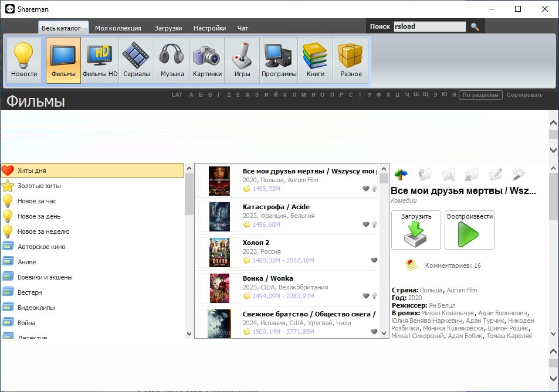This screenshot has height=392, width=559.
Task: Open the Игры joystick icon
Action: pos(242,60)
